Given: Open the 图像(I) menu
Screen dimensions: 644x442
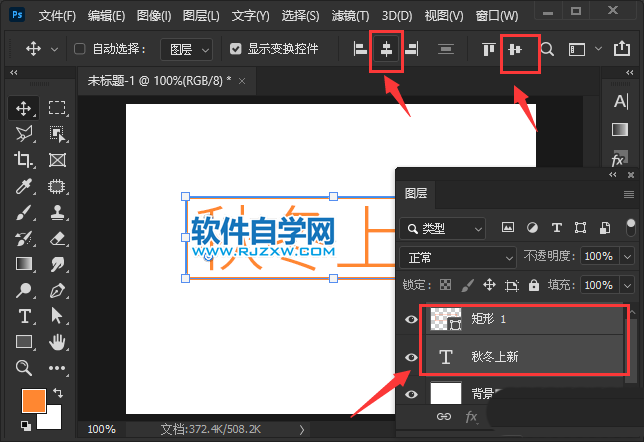Looking at the screenshot, I should point(154,16).
